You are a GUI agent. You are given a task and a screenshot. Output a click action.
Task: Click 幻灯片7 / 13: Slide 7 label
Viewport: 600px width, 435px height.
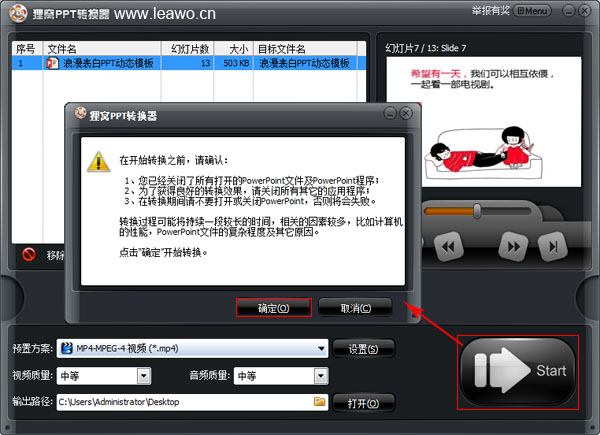click(x=426, y=48)
